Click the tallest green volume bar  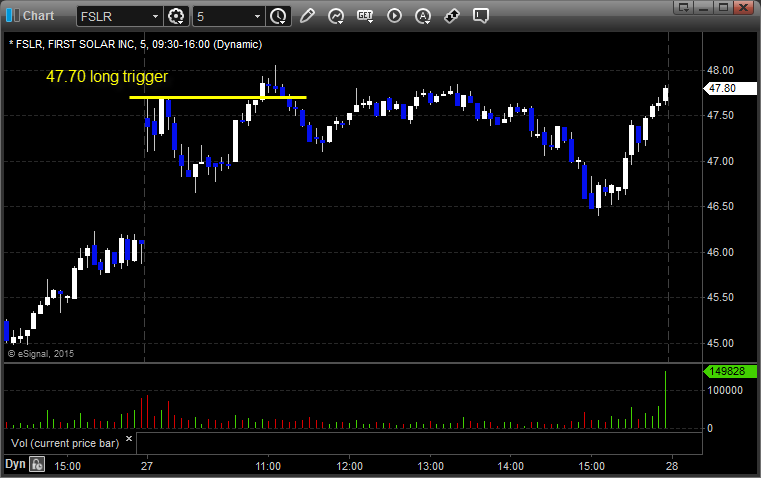coord(665,400)
